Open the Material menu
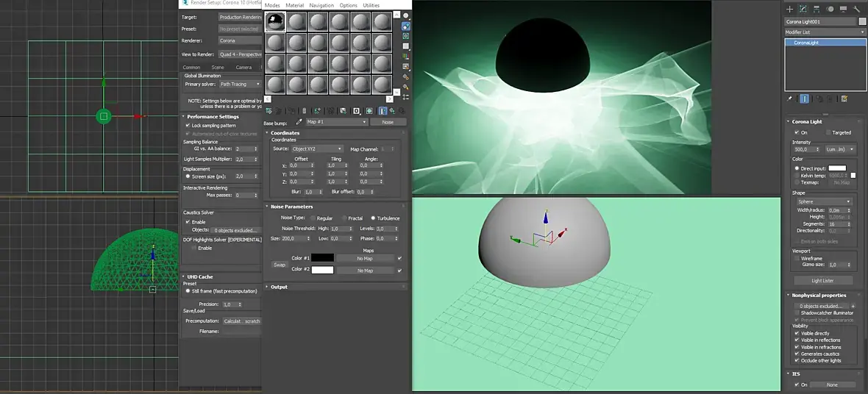This screenshot has height=394, width=868. point(294,5)
